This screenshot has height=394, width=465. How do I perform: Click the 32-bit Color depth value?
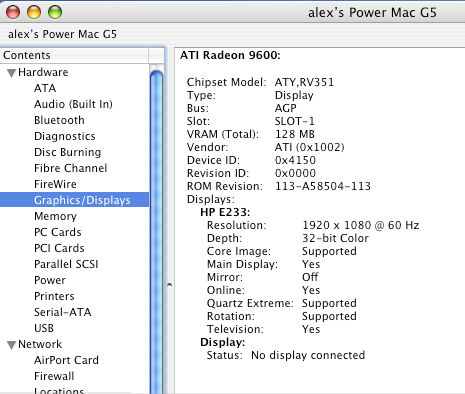tap(335, 238)
